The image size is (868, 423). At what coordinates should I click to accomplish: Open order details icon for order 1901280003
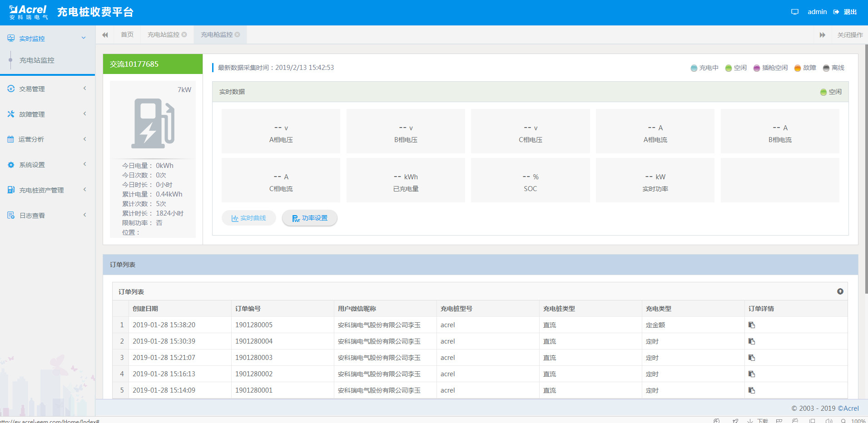pos(752,358)
